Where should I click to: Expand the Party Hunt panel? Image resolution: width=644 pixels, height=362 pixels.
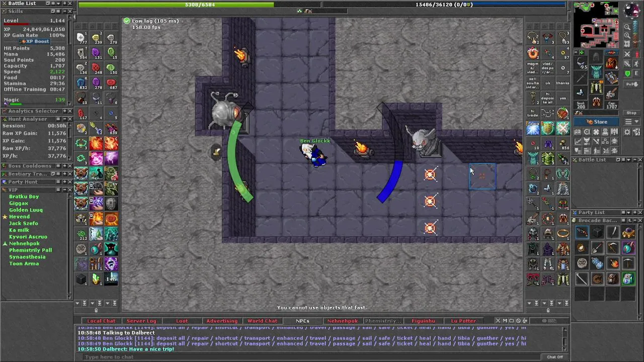[x=64, y=182]
